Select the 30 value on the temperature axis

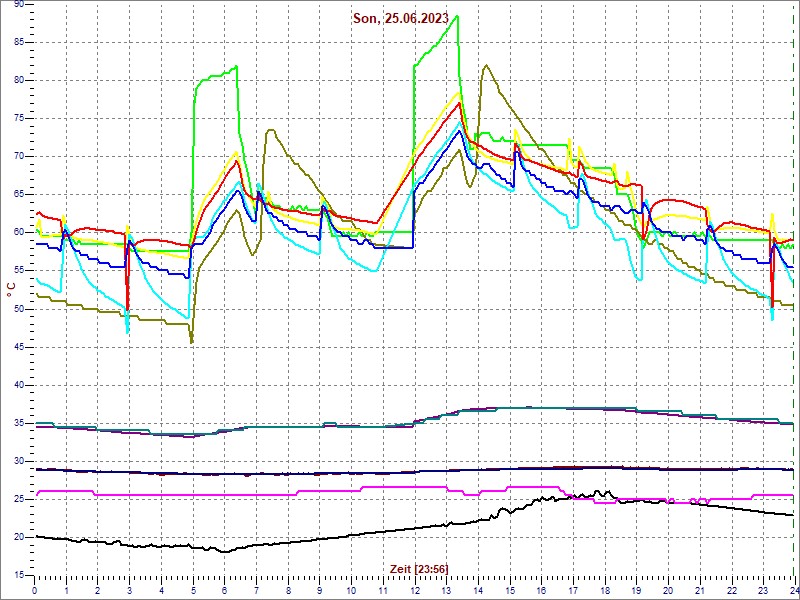[19, 461]
